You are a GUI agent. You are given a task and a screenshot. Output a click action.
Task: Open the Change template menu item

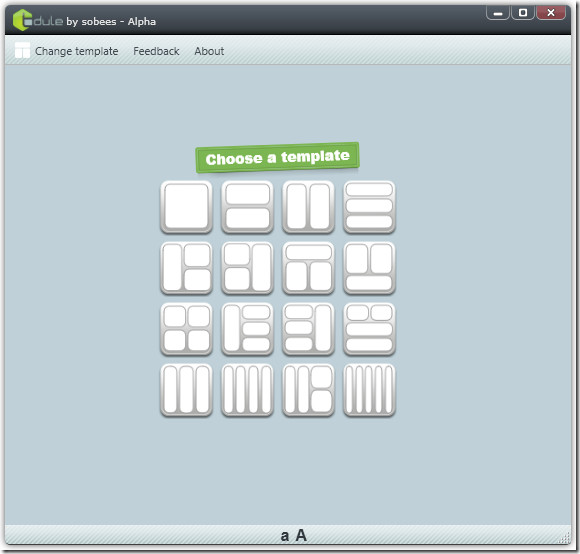tap(77, 51)
